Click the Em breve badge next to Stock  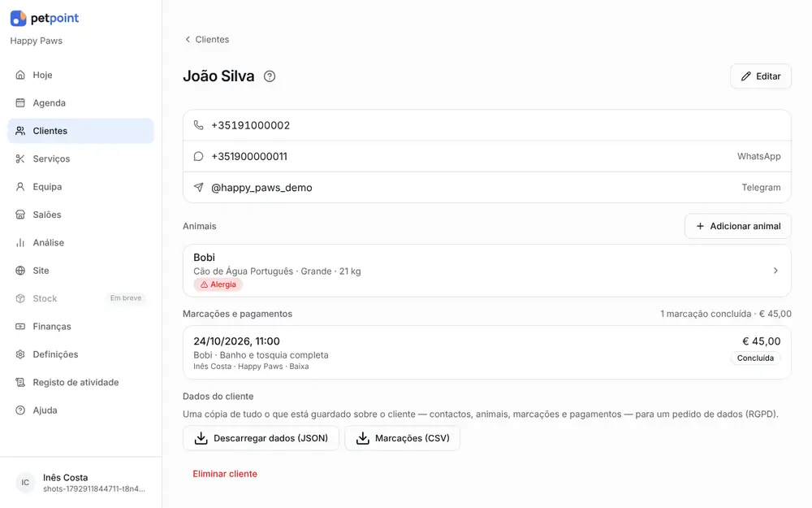[x=125, y=298]
